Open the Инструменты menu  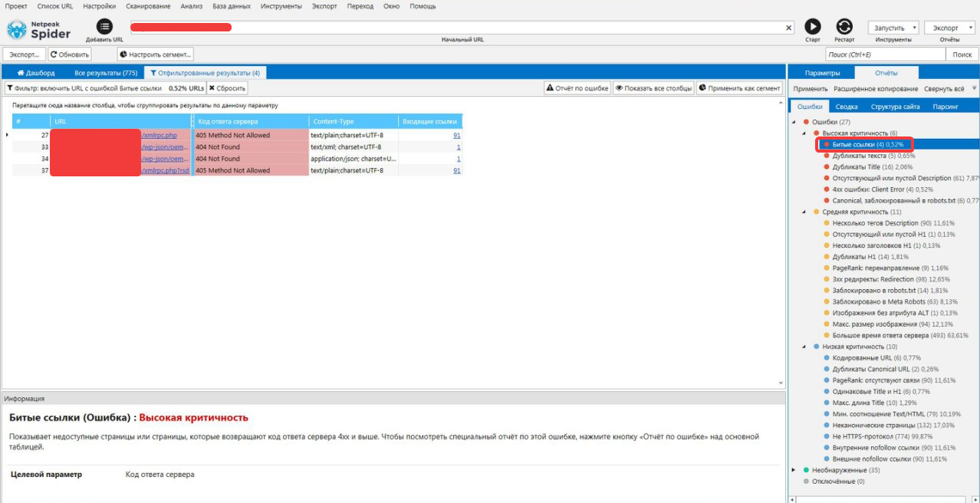[281, 6]
